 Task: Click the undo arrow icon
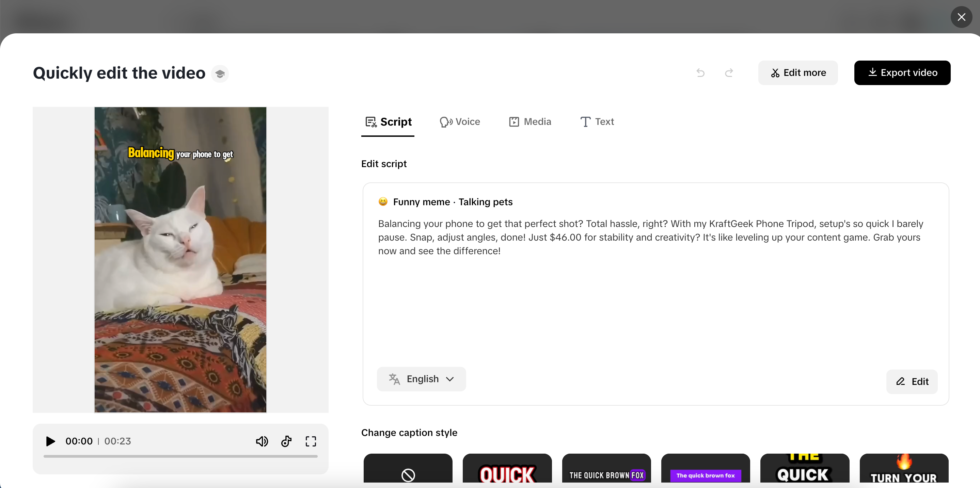tap(700, 72)
